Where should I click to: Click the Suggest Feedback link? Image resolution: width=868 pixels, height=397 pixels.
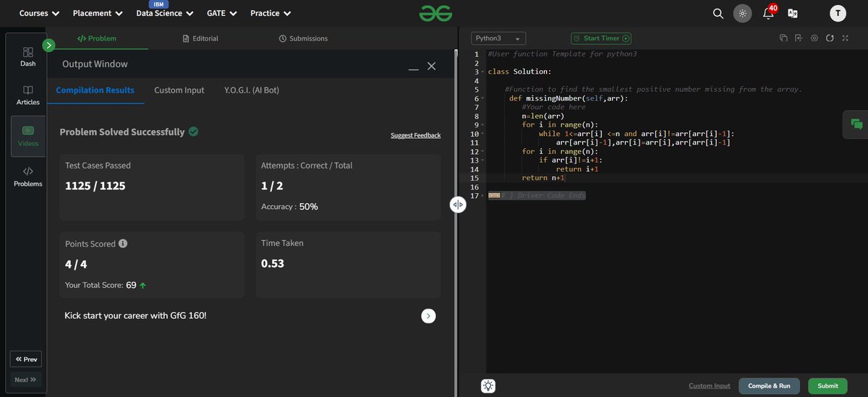(415, 135)
